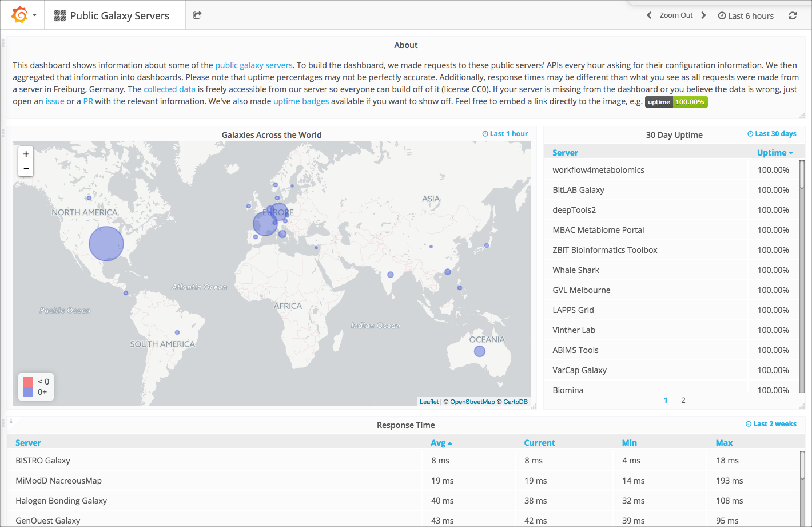Click the About row drag handle
This screenshot has width=812, height=527.
3,43
